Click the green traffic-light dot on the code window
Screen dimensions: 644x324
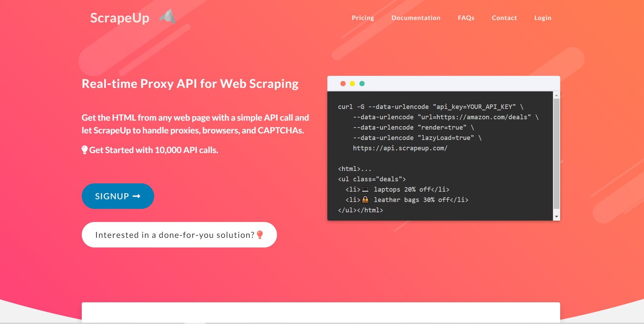click(361, 83)
